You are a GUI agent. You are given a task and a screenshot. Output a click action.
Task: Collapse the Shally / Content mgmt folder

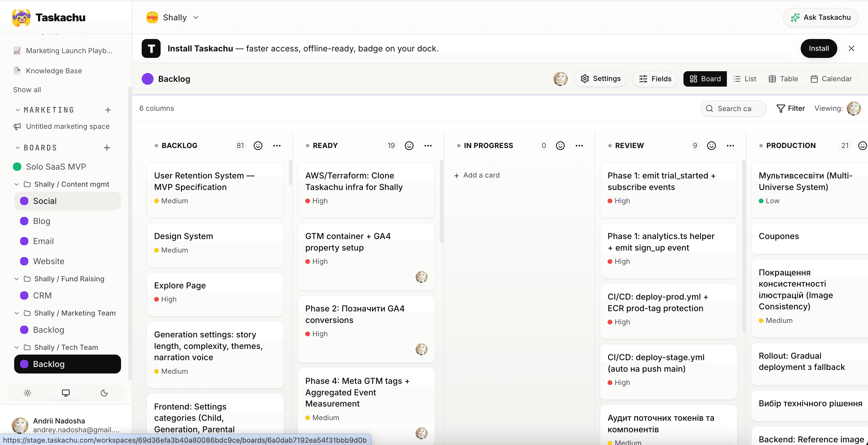pyautogui.click(x=17, y=184)
